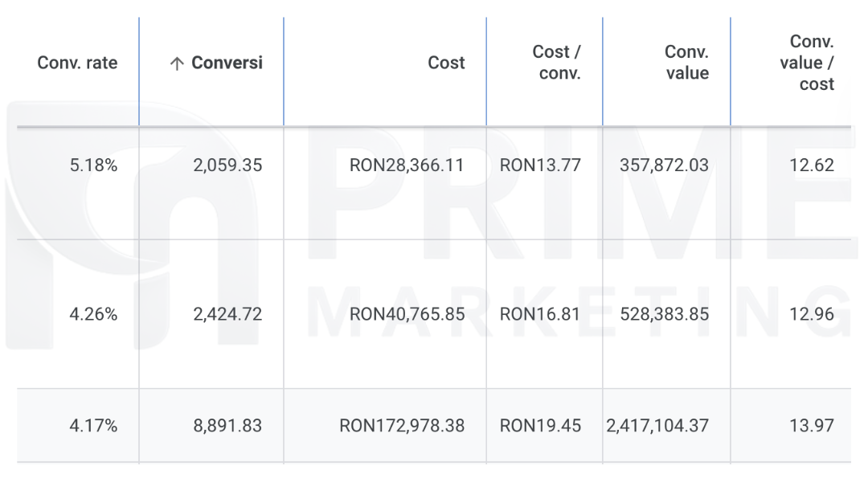The image size is (868, 482).
Task: Click the ascending sort arrow beside Conversi
Action: [x=176, y=63]
